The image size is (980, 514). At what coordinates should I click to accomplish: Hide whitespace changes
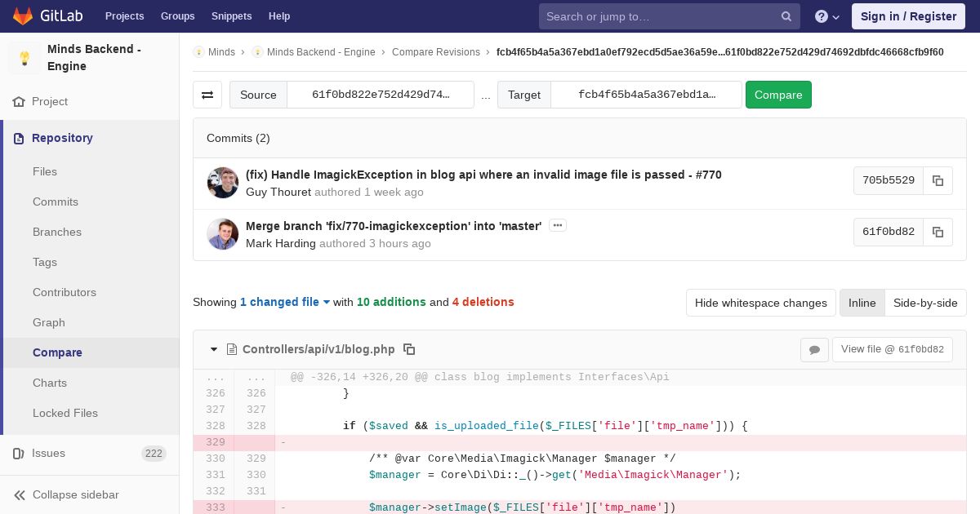click(x=761, y=303)
